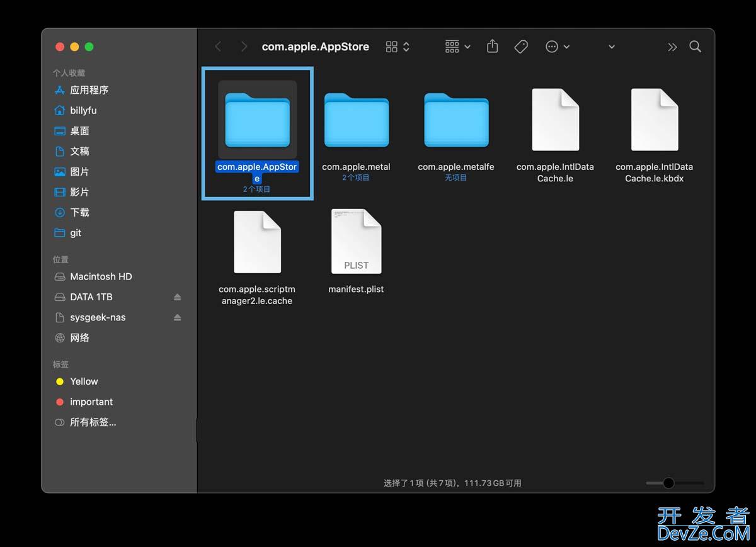Go forward with the right chevron
Image resolution: width=756 pixels, height=547 pixels.
click(244, 47)
